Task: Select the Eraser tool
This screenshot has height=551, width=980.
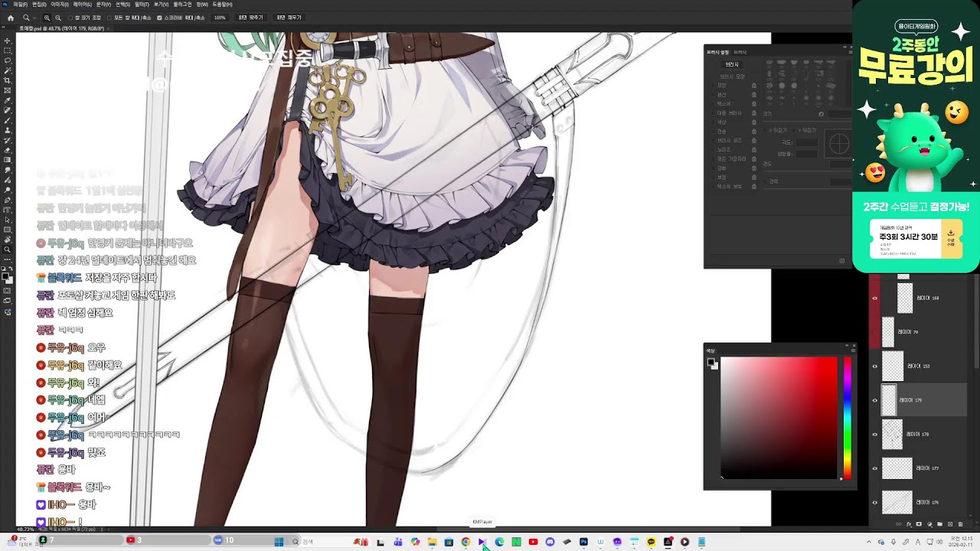Action: click(x=8, y=150)
